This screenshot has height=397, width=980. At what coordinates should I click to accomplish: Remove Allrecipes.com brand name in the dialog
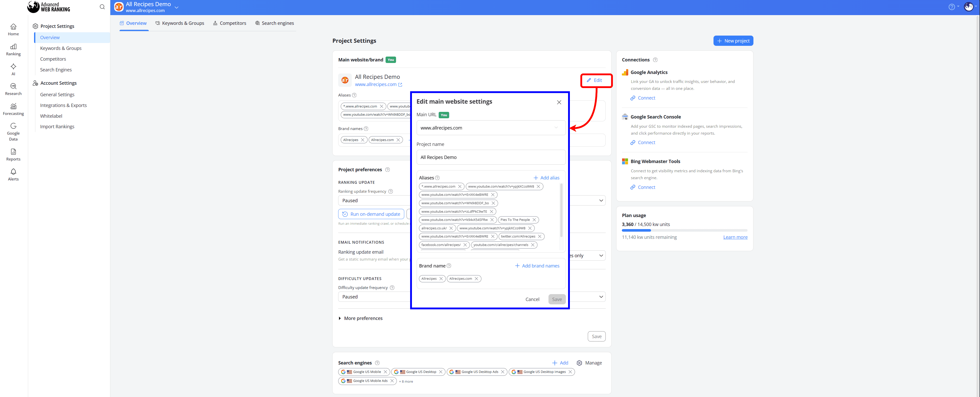(476, 279)
